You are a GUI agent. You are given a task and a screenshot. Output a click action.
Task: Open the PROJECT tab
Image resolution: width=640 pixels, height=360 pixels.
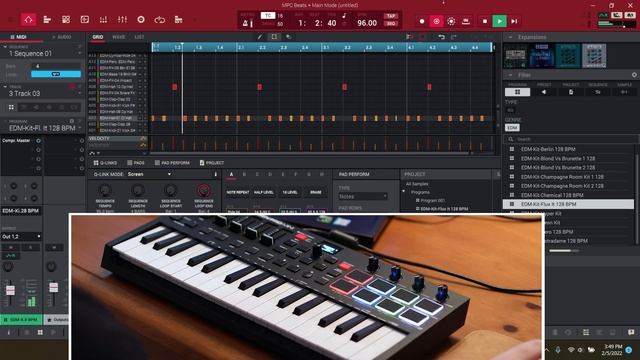(x=212, y=162)
